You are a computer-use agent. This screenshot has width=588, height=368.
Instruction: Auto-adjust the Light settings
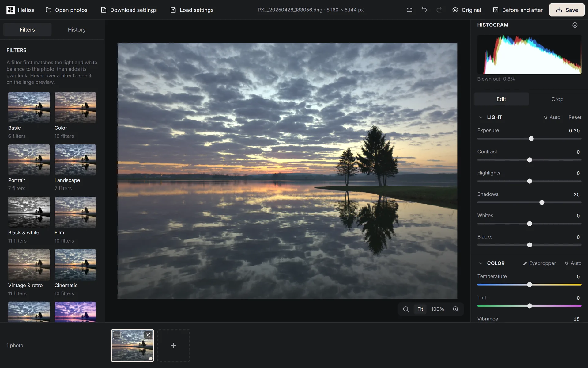[x=552, y=117]
